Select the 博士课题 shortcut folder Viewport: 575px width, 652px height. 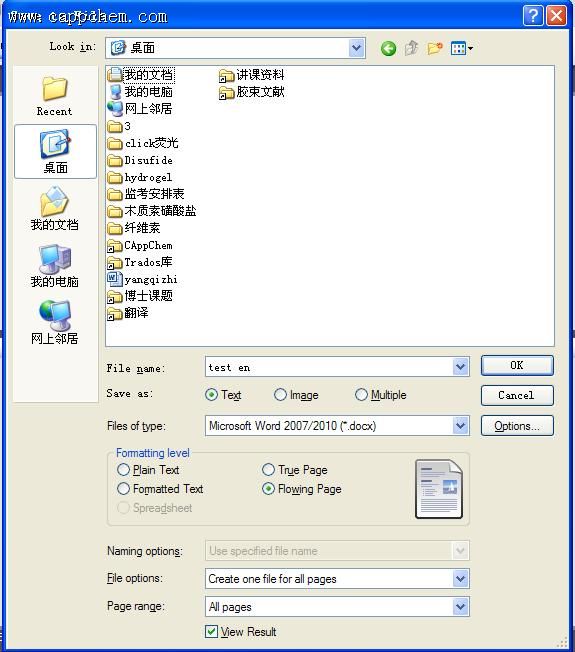point(140,296)
